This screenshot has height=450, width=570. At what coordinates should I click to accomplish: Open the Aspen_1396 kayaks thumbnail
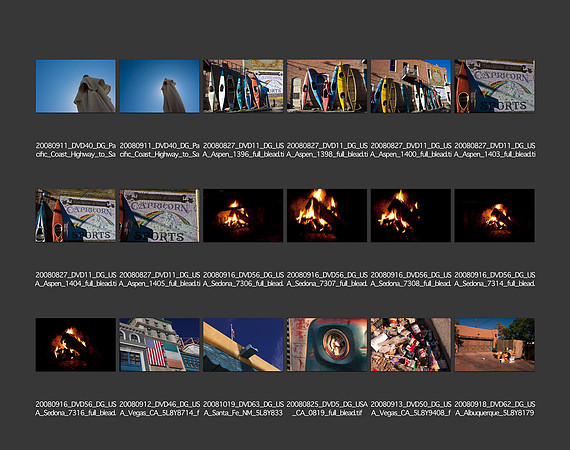pos(243,86)
